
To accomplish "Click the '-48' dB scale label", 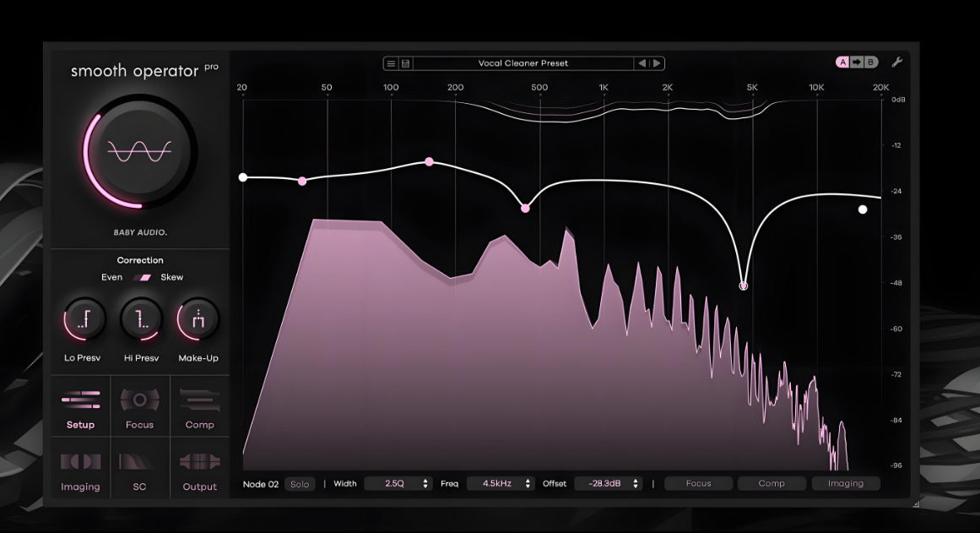I will pyautogui.click(x=896, y=283).
